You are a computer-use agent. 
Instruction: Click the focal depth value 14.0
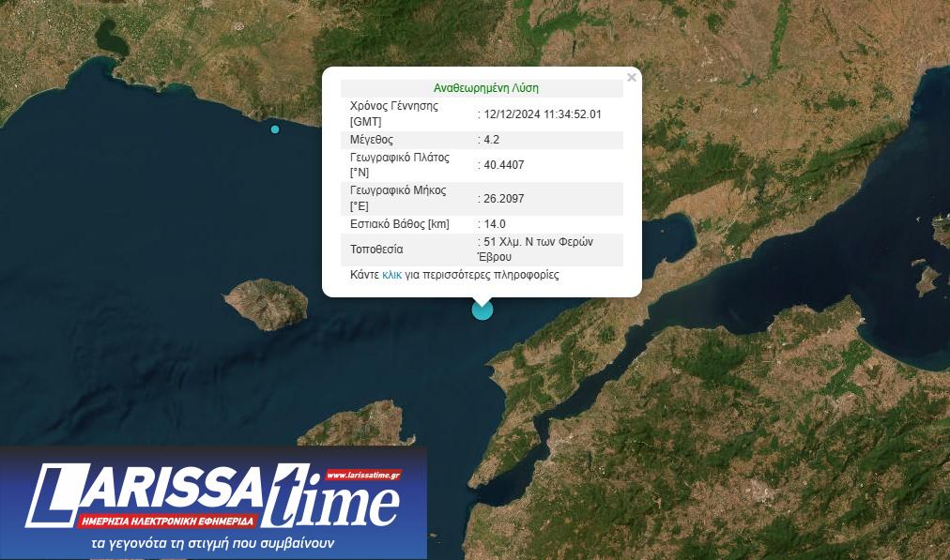coord(495,224)
